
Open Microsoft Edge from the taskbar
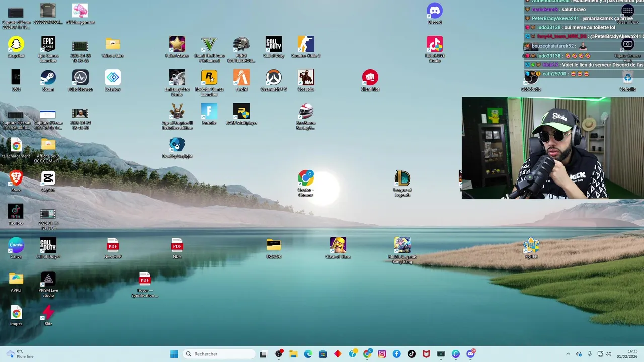[x=308, y=354]
